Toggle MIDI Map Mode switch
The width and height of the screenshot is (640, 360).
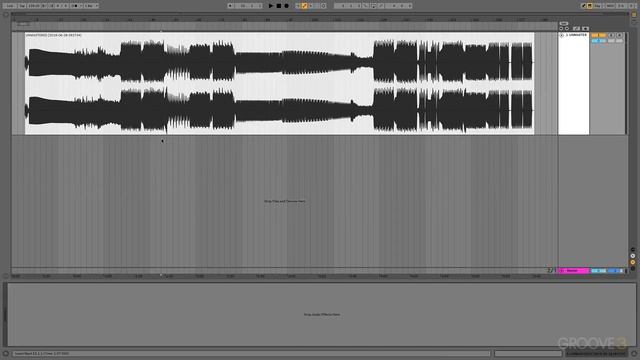click(x=610, y=6)
